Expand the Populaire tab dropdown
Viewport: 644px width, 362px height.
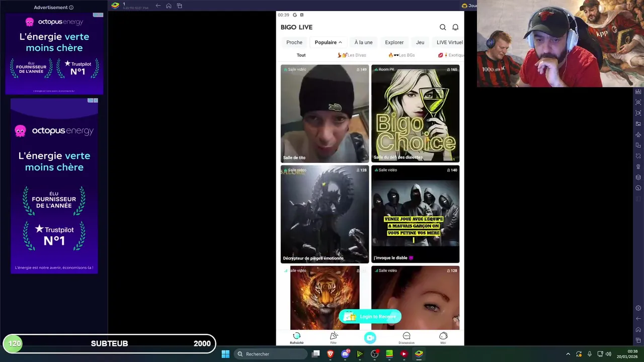pos(328,42)
